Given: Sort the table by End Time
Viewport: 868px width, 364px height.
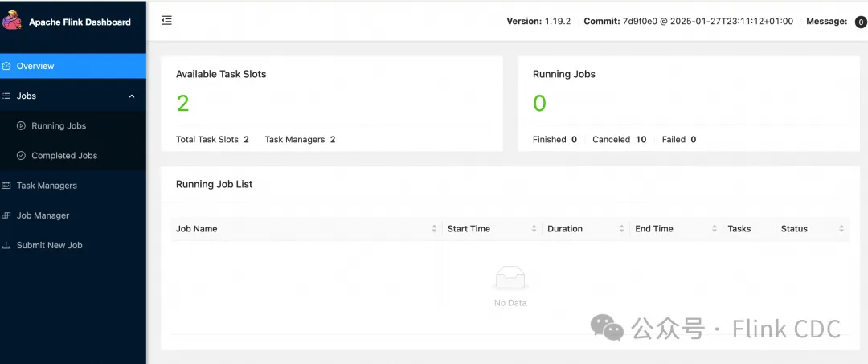Looking at the screenshot, I should 714,229.
